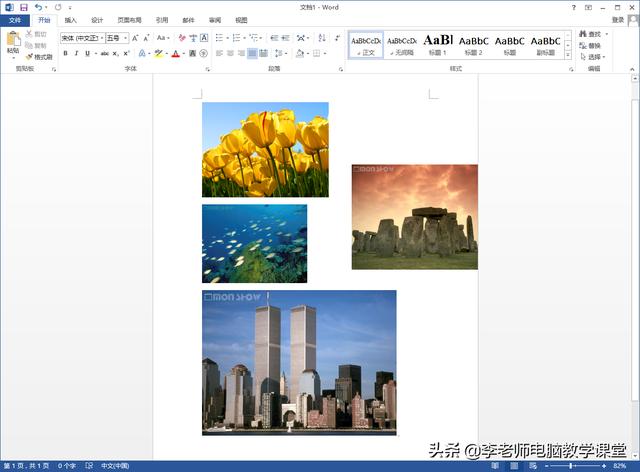
Task: Click the Sort (A-Z) icon
Action: 322,38
